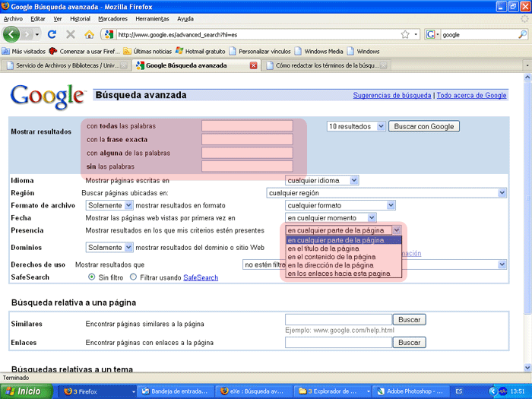The width and height of the screenshot is (532, 399).
Task: Switch to Cómo redactar los términos tab
Action: coord(326,65)
